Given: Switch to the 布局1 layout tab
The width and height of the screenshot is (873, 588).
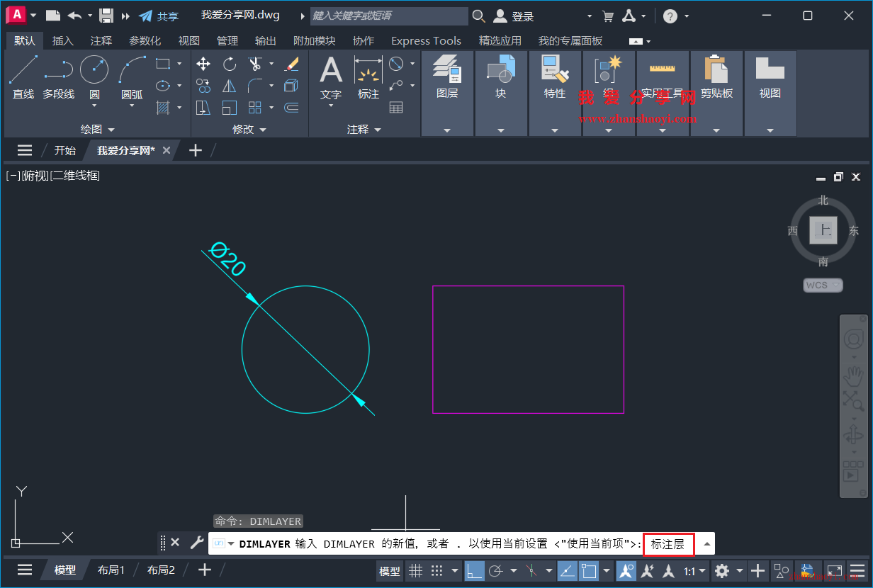Looking at the screenshot, I should pyautogui.click(x=112, y=570).
